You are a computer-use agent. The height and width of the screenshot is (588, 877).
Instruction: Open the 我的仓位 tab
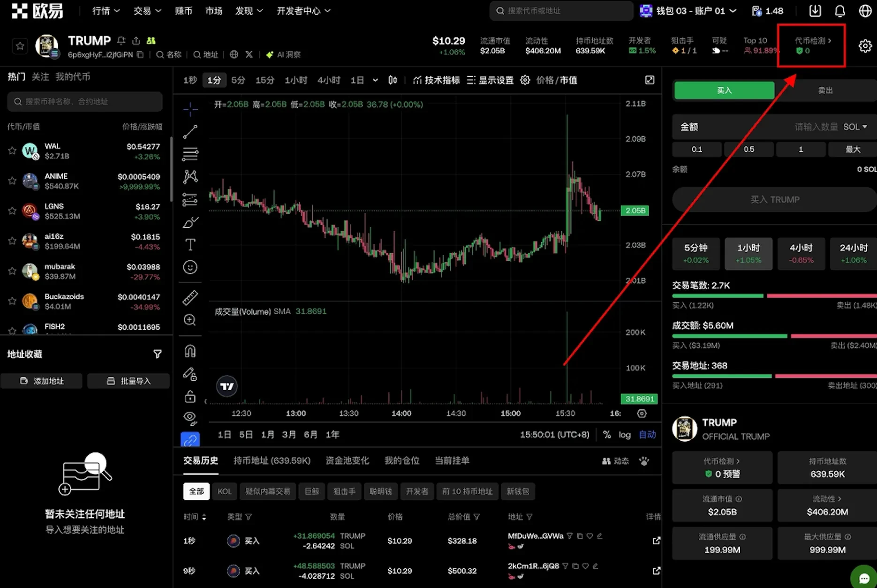click(x=402, y=460)
